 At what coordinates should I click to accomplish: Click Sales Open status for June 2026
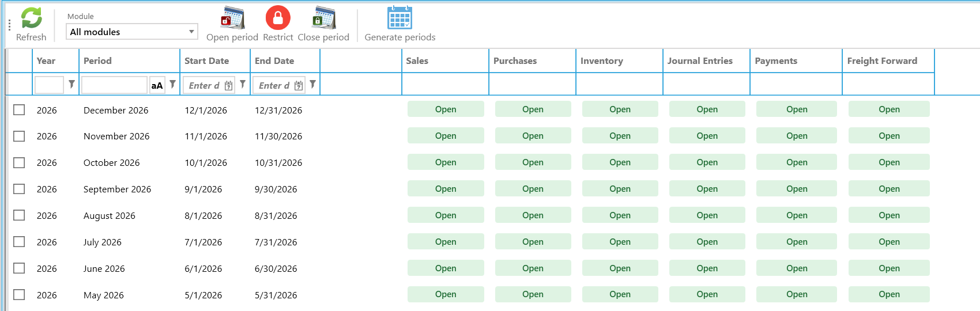(x=446, y=268)
